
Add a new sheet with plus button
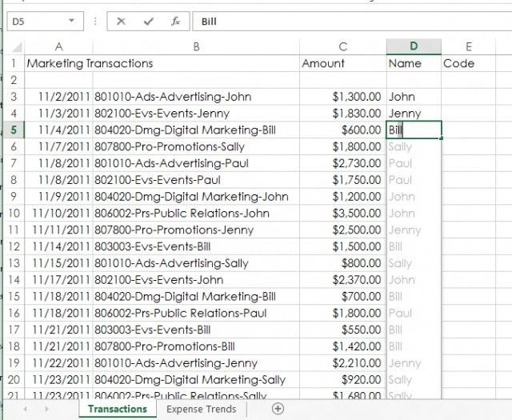pos(278,409)
